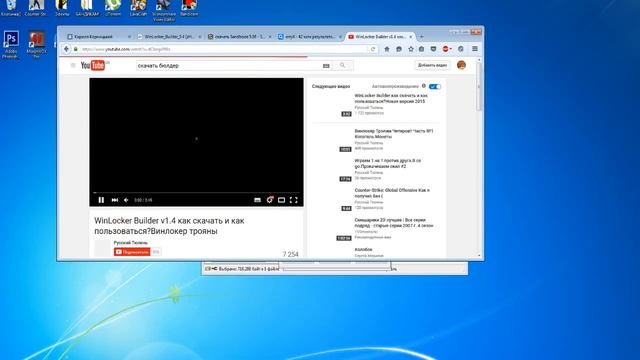Click the video progress bar
640x360 pixels.
196,192
